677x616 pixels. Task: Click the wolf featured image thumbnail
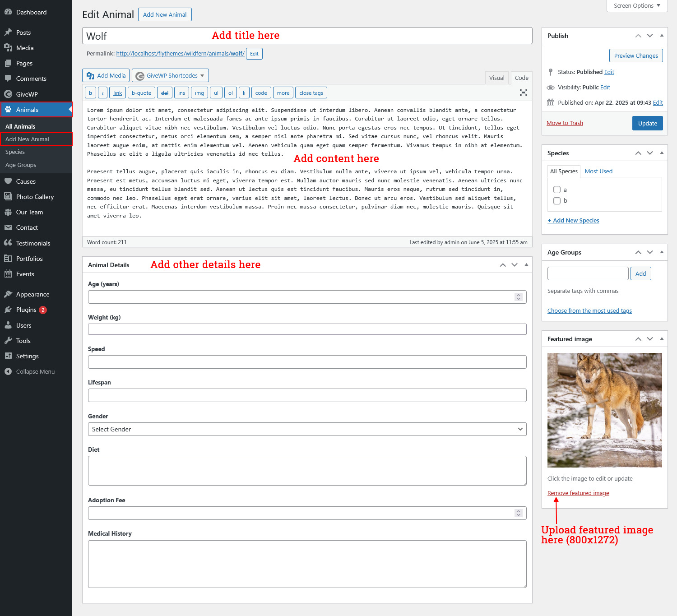[x=604, y=410]
